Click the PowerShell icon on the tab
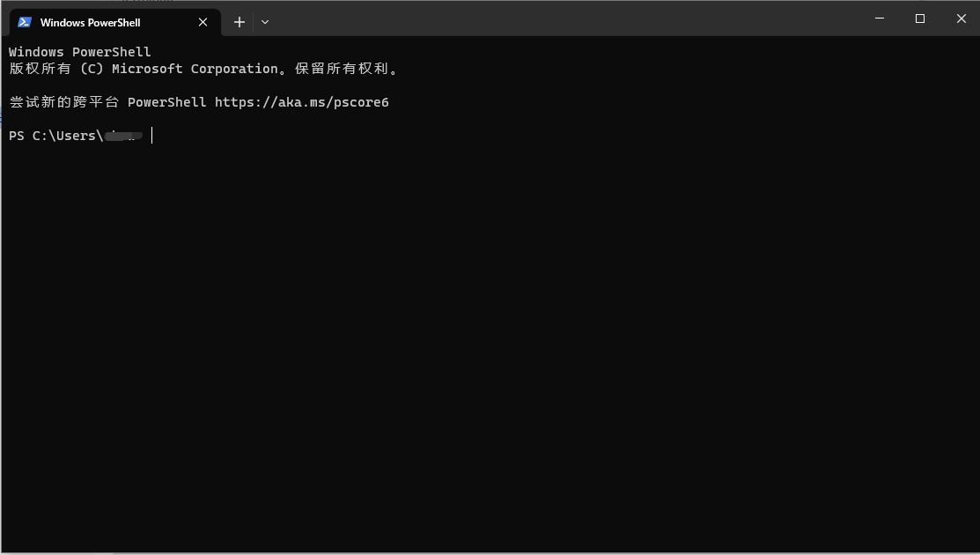 25,23
